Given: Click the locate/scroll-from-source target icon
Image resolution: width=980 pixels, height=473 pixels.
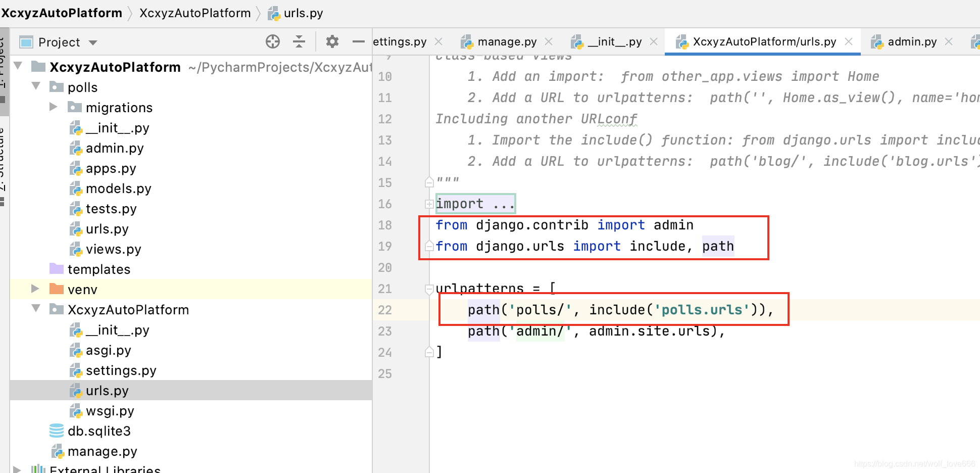Looking at the screenshot, I should [x=273, y=41].
